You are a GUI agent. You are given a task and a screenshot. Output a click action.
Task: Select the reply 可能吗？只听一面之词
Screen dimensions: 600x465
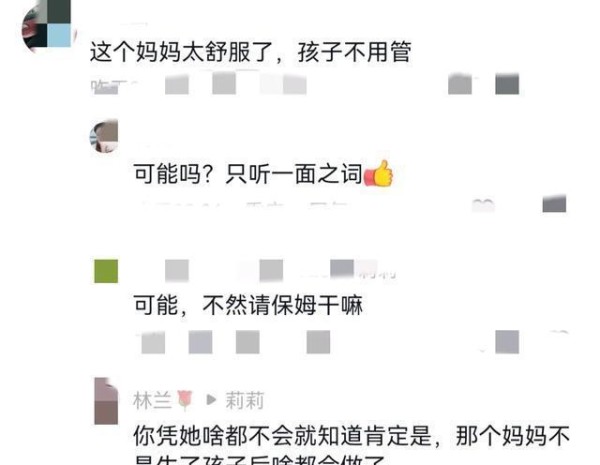pos(248,174)
